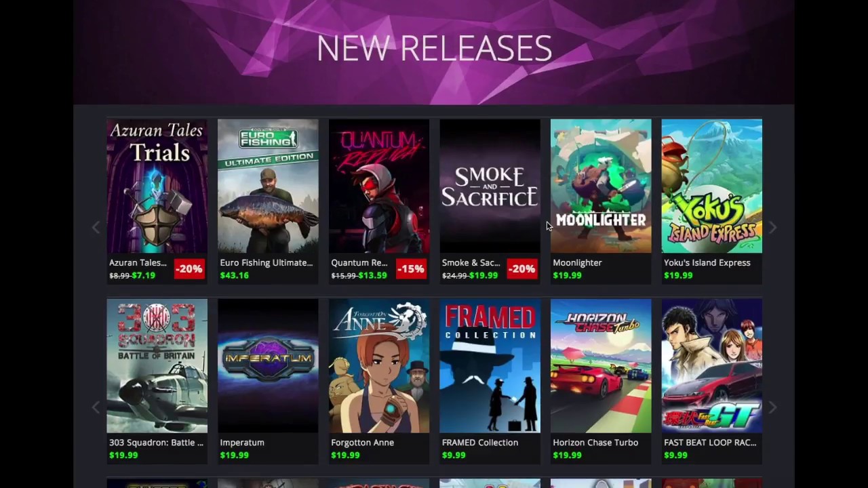
Task: Click the Moonlighter title text link
Action: pyautogui.click(x=577, y=263)
